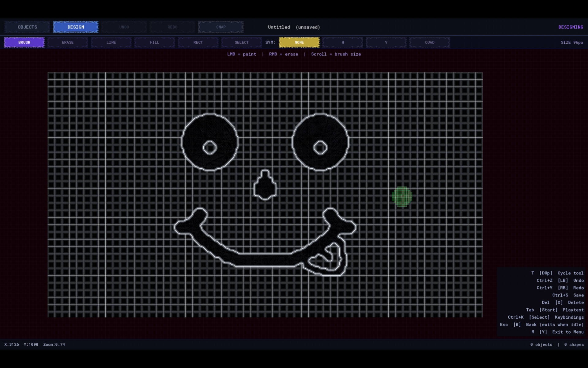
Task: Click the Untitled (unsaved) title
Action: (294, 27)
